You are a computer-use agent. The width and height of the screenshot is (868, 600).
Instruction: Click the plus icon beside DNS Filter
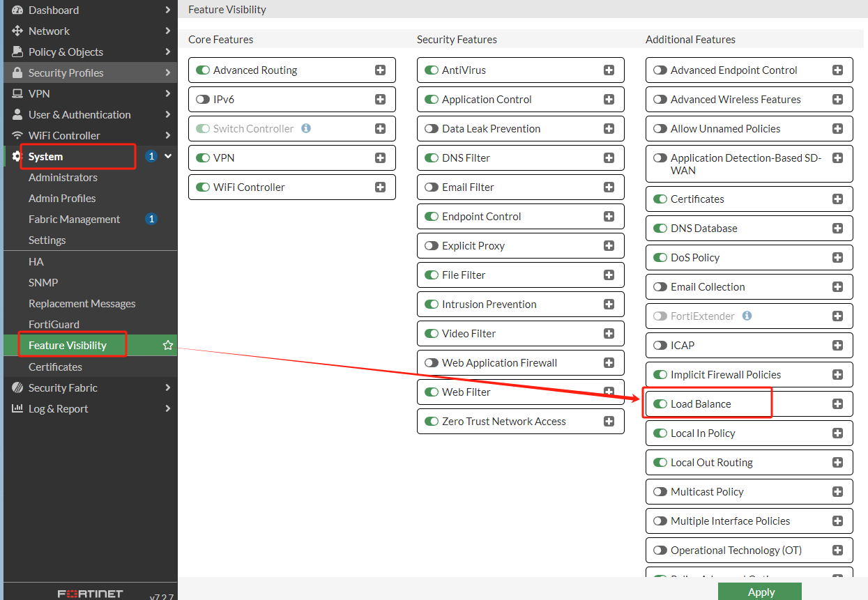(609, 158)
